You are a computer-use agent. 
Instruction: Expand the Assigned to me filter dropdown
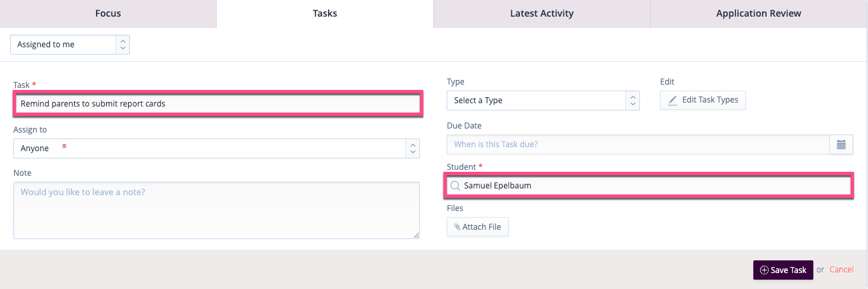[x=70, y=45]
